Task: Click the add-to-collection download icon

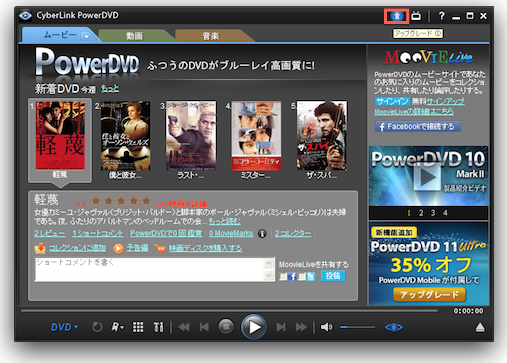Action: tap(40, 248)
